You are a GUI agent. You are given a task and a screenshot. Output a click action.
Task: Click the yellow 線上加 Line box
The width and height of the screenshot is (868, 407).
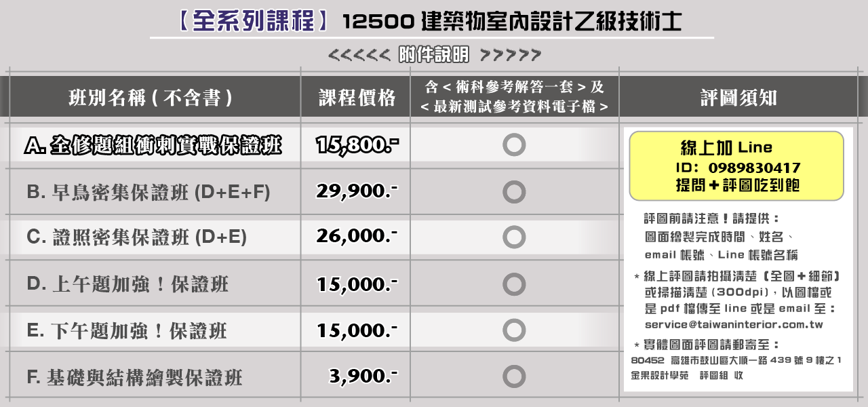736,166
